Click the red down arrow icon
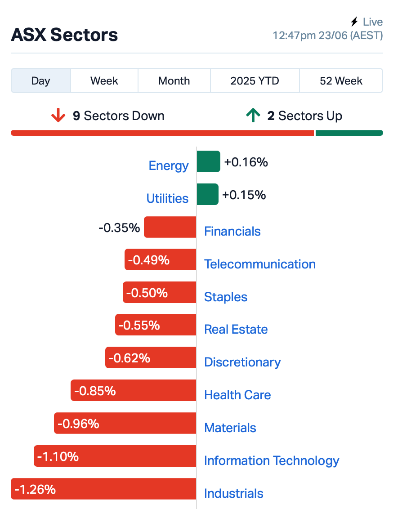This screenshot has height=509, width=420. point(58,116)
